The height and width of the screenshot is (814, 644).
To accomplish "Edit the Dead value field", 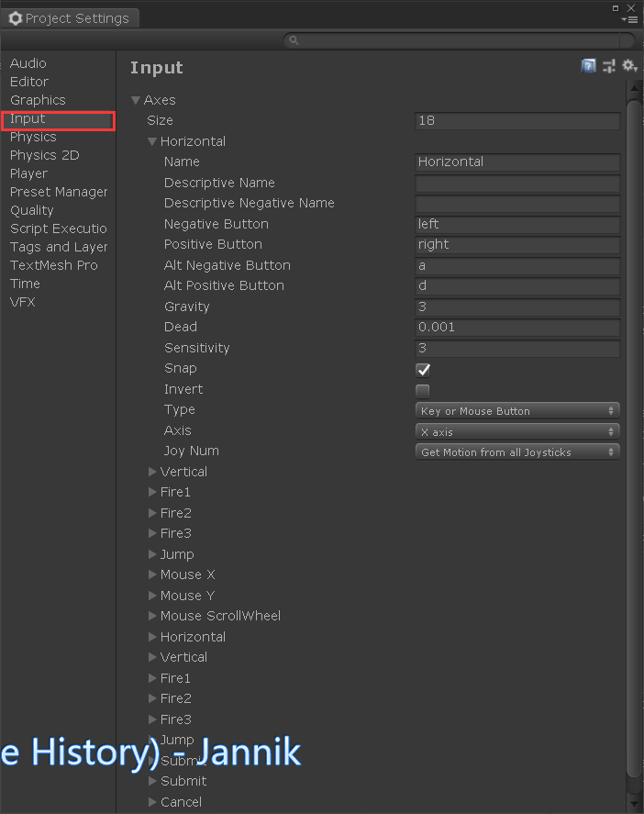I will pos(517,327).
